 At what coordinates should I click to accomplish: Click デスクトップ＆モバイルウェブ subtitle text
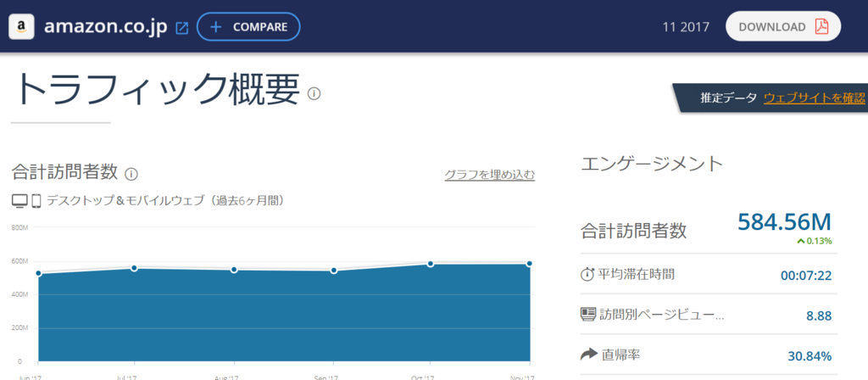coord(166,200)
